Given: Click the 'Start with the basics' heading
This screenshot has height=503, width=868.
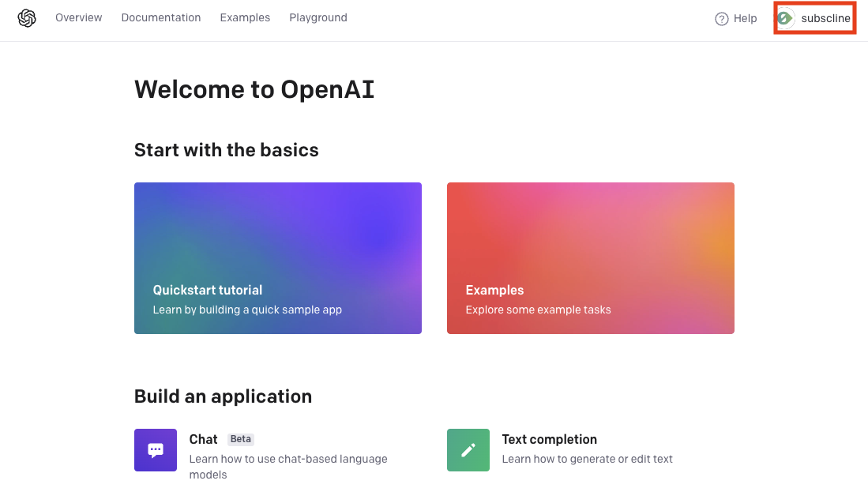Looking at the screenshot, I should tap(227, 150).
